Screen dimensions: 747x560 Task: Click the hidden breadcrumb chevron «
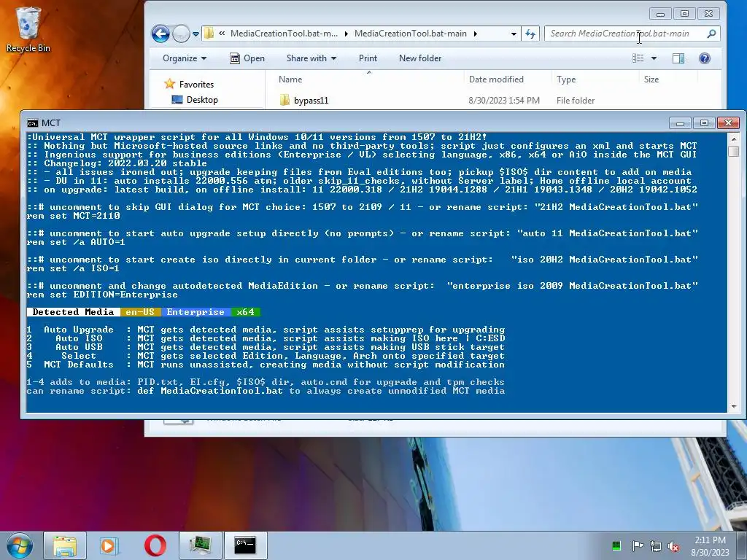coord(222,34)
